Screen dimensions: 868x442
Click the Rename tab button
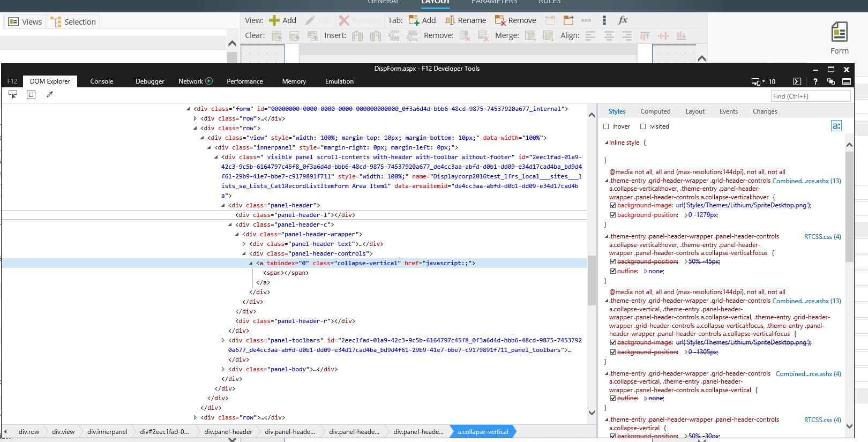coord(465,20)
